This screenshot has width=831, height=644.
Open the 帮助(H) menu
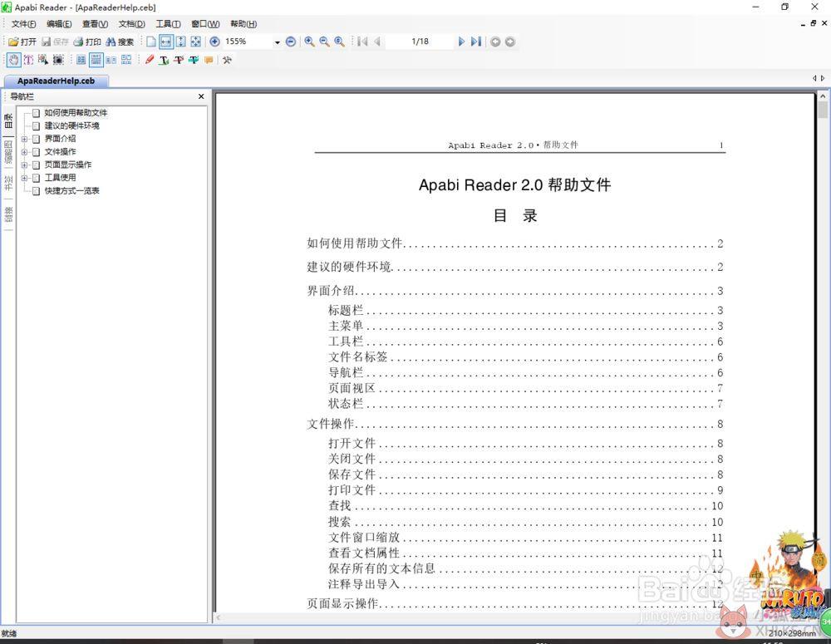click(243, 24)
